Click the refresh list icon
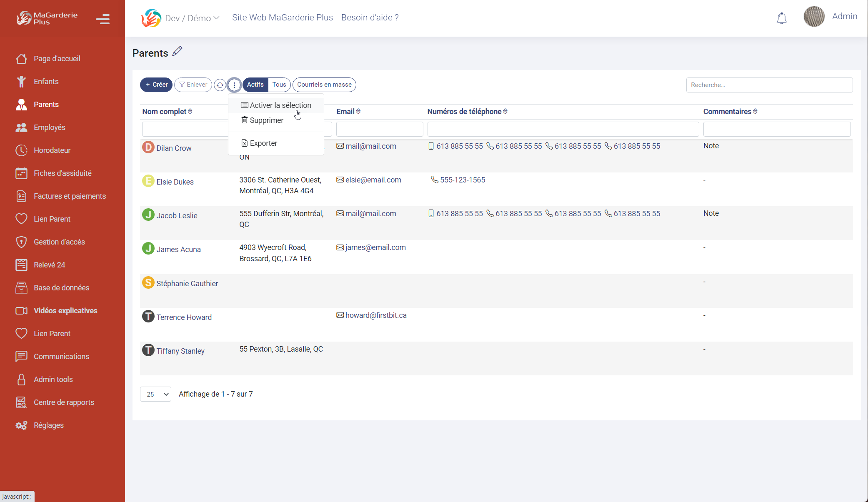Screen dimensions: 868x502 (220, 85)
